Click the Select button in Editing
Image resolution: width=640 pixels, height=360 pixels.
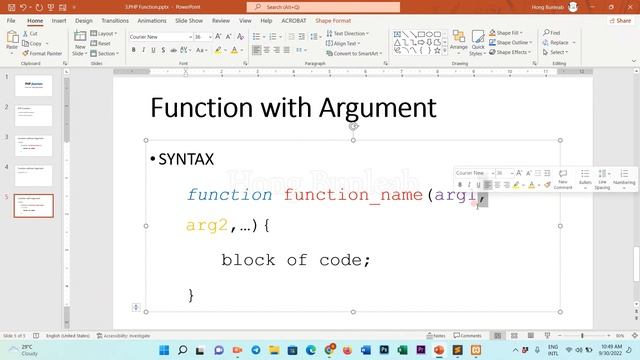tap(555, 52)
